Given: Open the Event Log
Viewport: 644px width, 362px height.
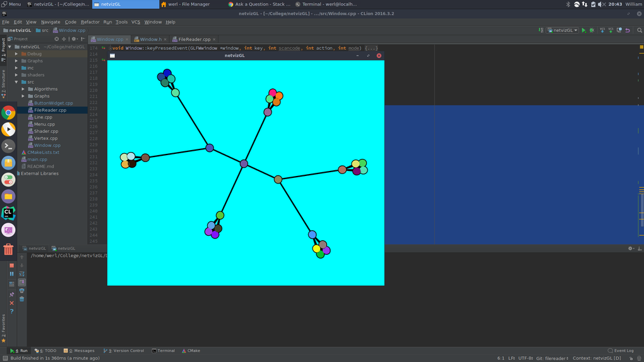Looking at the screenshot, I should [x=621, y=351].
